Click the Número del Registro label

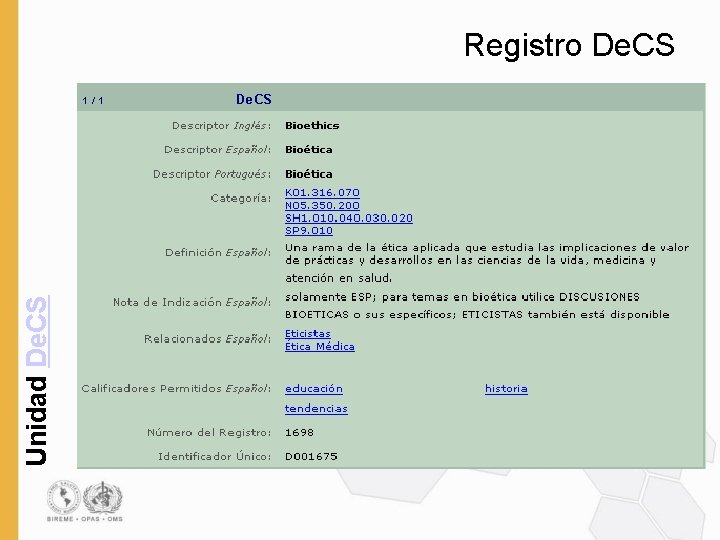(208, 433)
